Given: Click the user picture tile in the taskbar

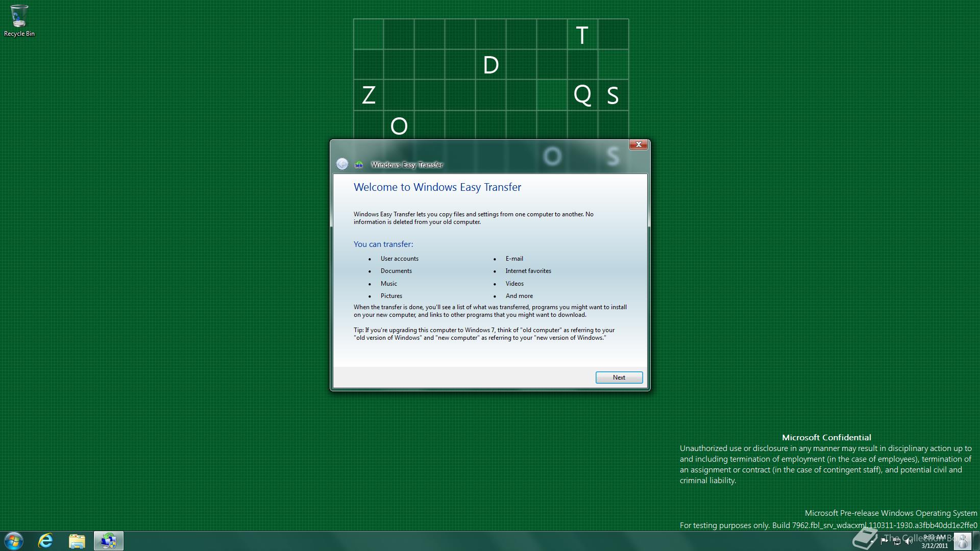Looking at the screenshot, I should 962,541.
